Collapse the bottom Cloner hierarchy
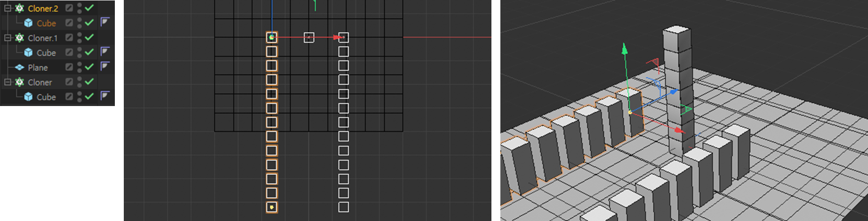This screenshot has width=868, height=221. [8, 82]
